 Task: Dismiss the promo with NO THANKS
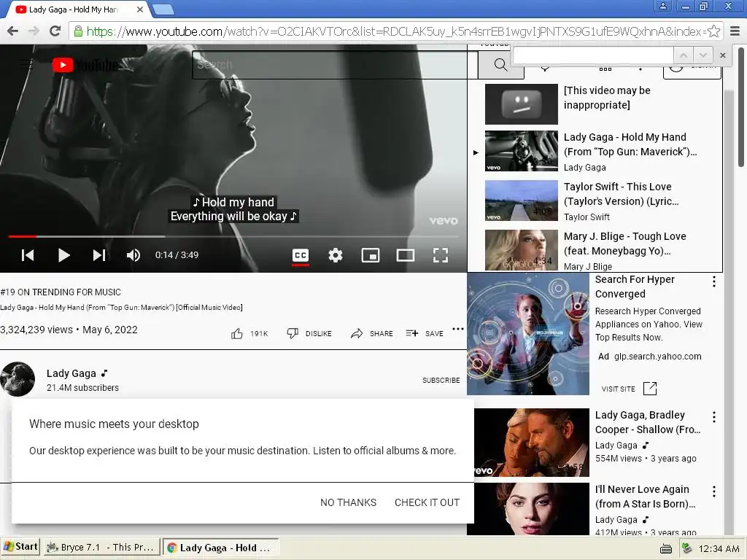pos(348,502)
